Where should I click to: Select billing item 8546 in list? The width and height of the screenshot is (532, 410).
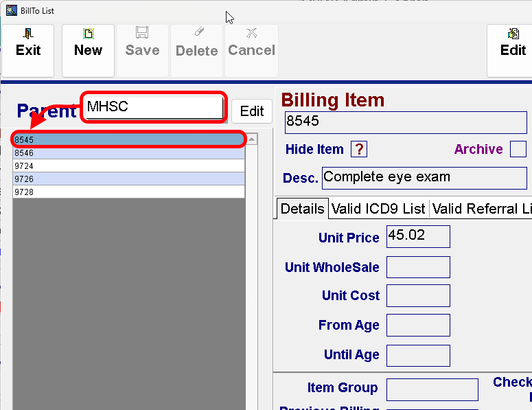[x=128, y=153]
